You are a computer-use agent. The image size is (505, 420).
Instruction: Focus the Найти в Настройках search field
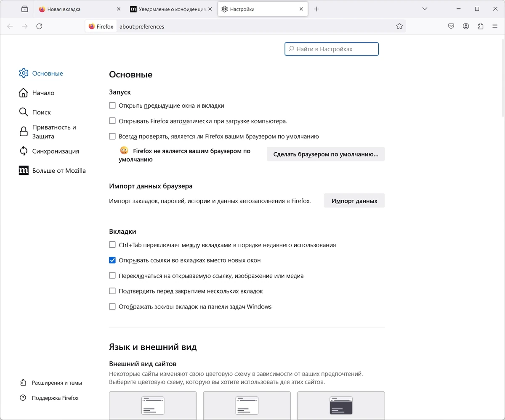pos(332,49)
